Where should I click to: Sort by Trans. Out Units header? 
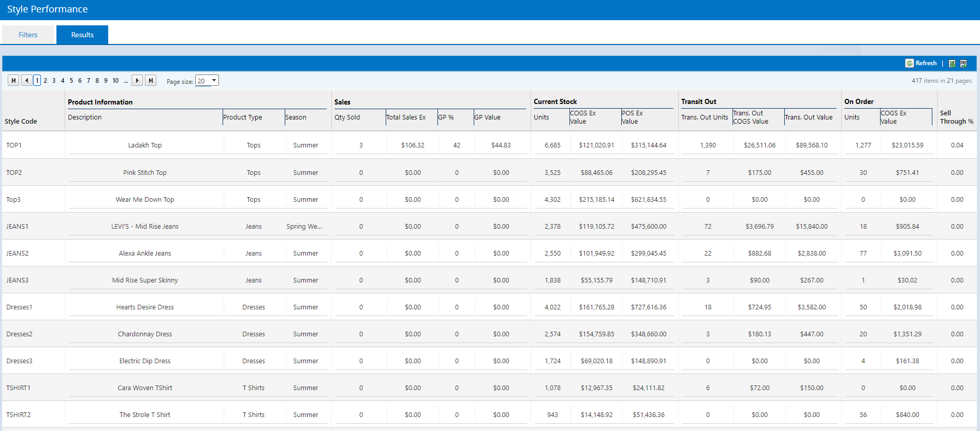coord(705,117)
